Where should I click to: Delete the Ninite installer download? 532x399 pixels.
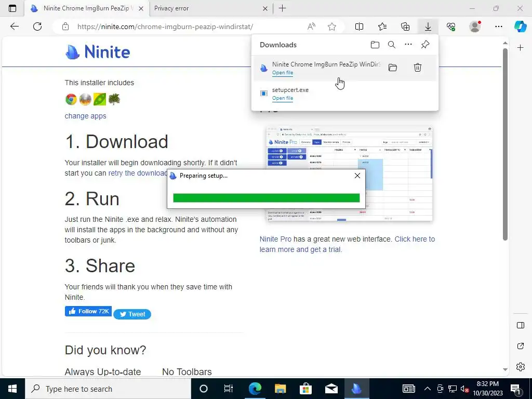(x=418, y=68)
